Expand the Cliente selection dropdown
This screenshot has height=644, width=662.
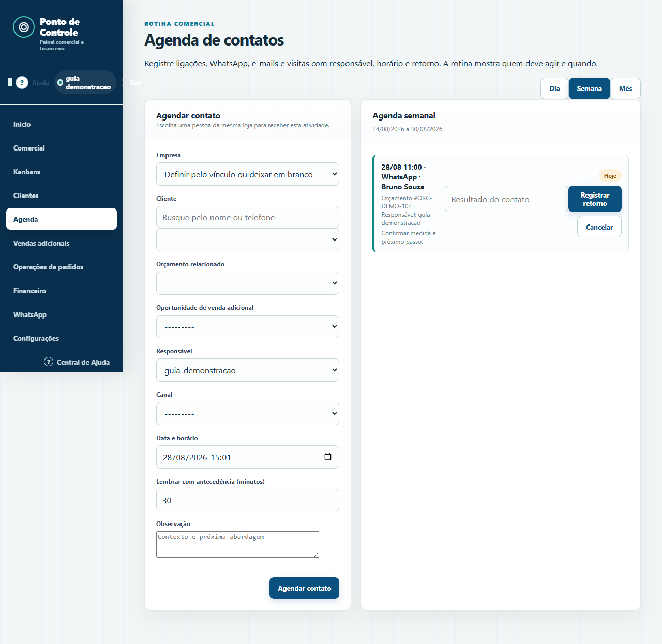(x=248, y=240)
